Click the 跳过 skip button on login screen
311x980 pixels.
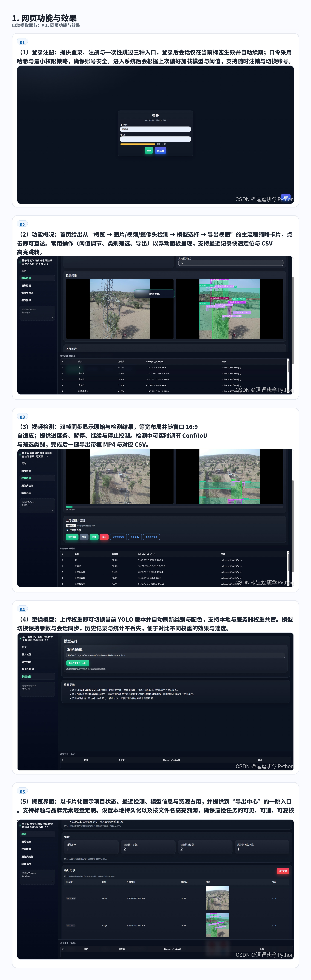coord(286,197)
